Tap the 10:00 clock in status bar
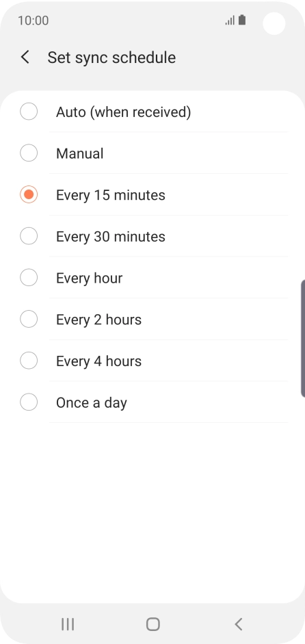Image resolution: width=305 pixels, height=644 pixels. click(x=34, y=21)
